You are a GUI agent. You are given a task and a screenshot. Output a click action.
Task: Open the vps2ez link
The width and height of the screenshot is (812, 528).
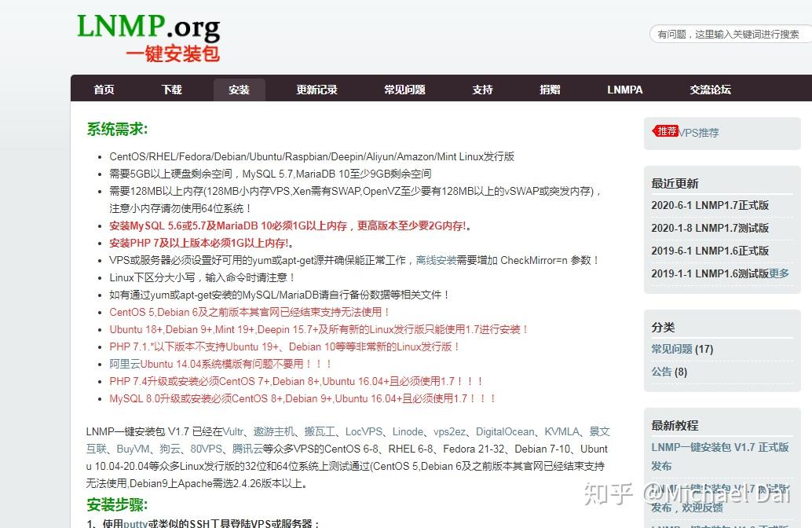pos(449,431)
